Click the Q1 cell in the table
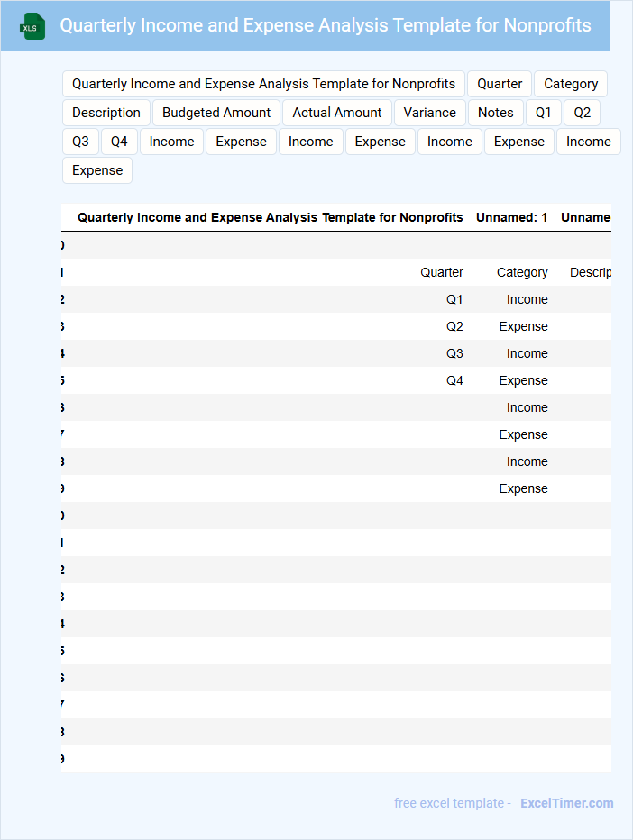Viewport: 633px width, 840px height. coord(454,299)
